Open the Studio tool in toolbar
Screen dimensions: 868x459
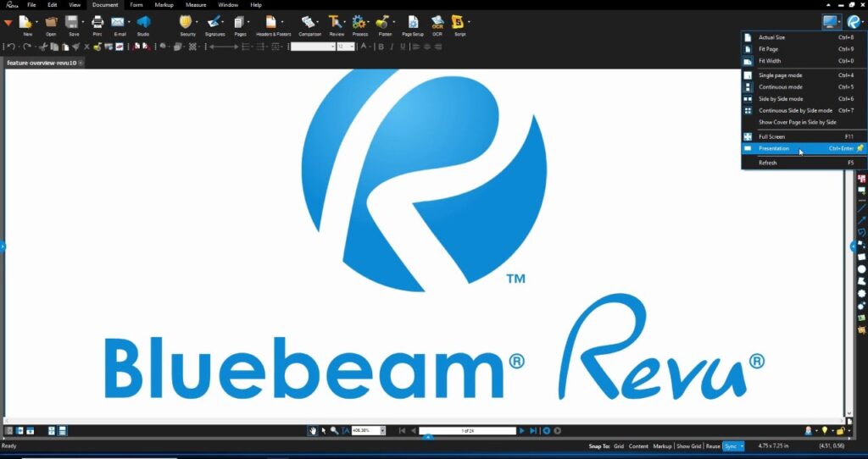(142, 22)
